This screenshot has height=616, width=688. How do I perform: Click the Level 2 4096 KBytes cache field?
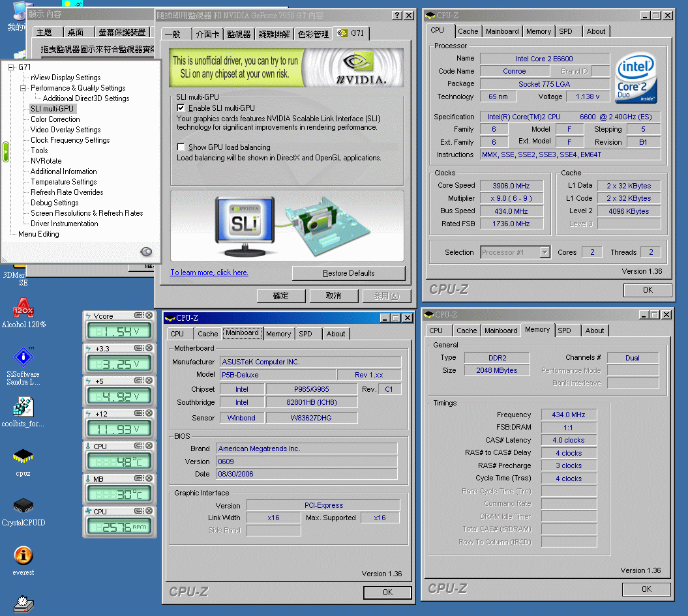pos(628,211)
